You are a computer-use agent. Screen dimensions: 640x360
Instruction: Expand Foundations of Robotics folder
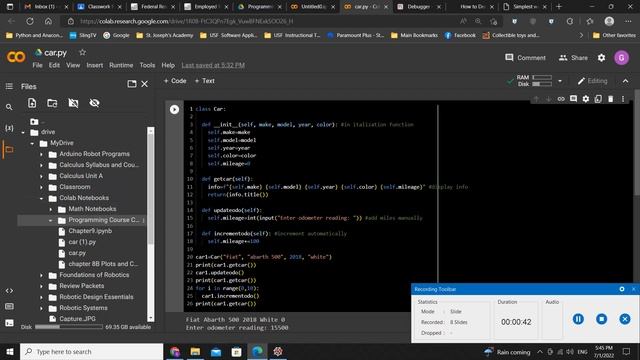click(x=41, y=276)
